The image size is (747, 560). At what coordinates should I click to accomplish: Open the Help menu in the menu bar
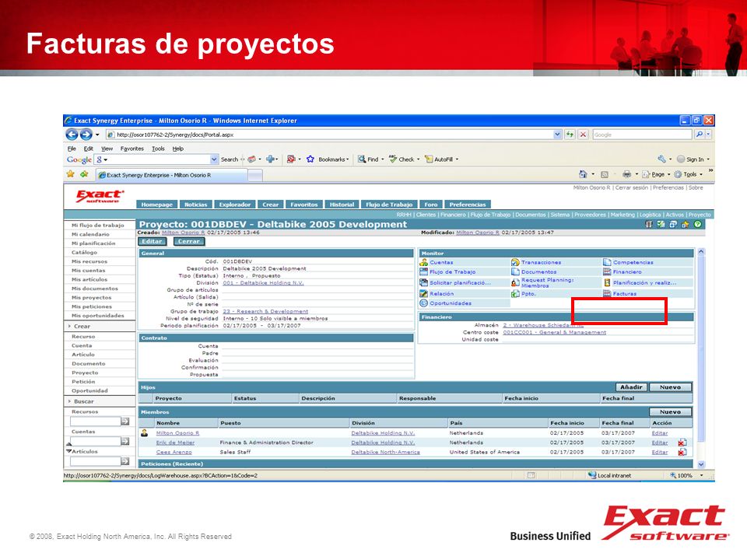coord(177,149)
